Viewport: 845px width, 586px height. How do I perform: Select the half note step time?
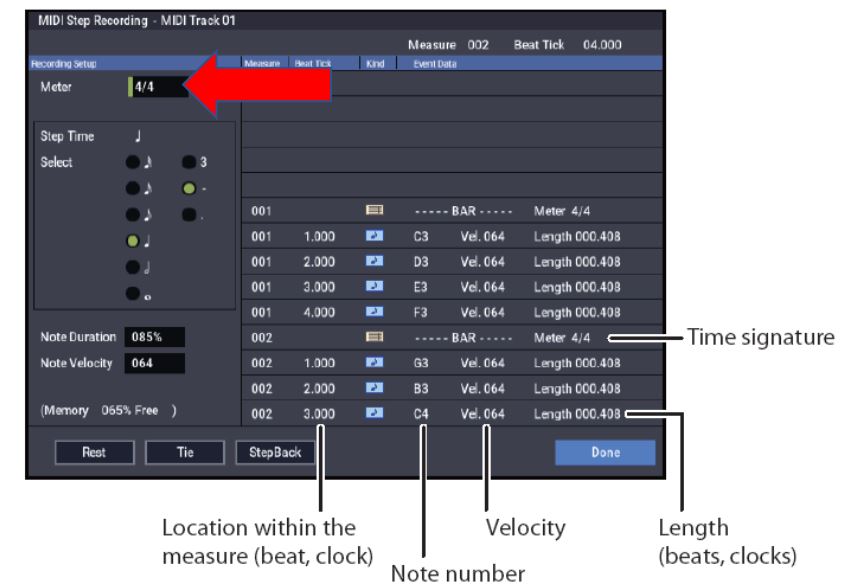point(133,267)
